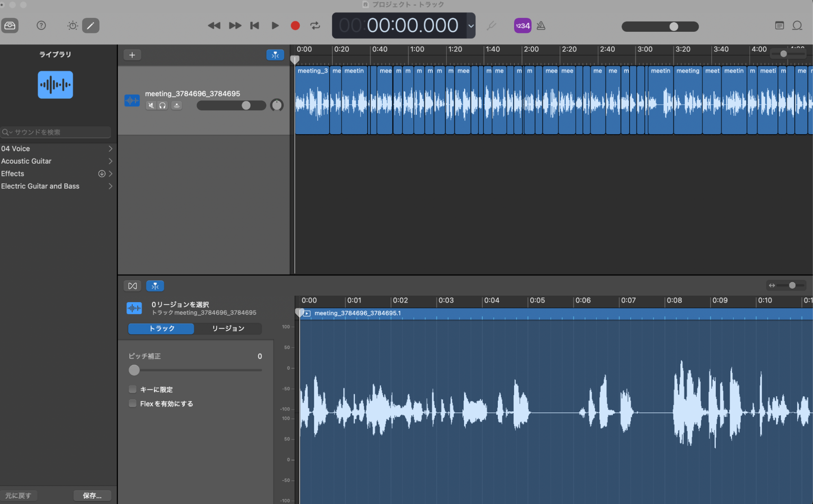
Task: Open the Library panel icon
Action: 10,26
